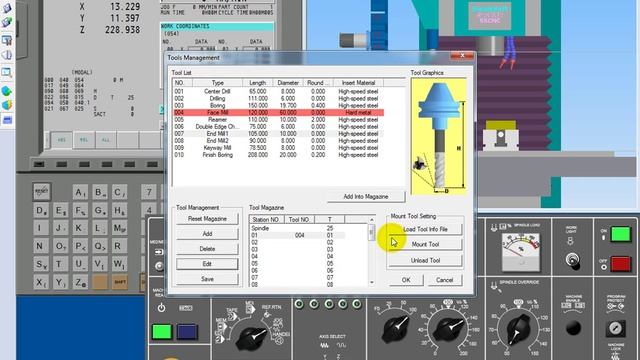Click the M key on the CNC keypad
The height and width of the screenshot is (360, 640).
click(x=120, y=228)
